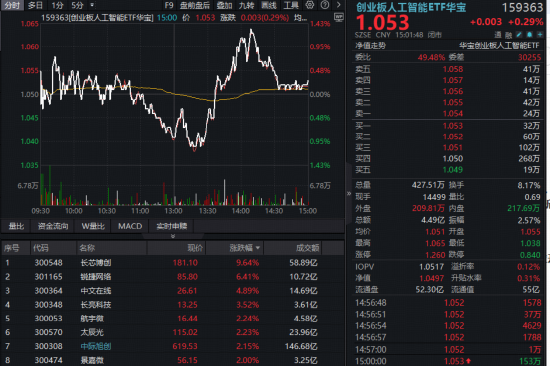550x366 pixels.
Task: Click the 通 connect badge icon
Action: pyautogui.click(x=498, y=34)
